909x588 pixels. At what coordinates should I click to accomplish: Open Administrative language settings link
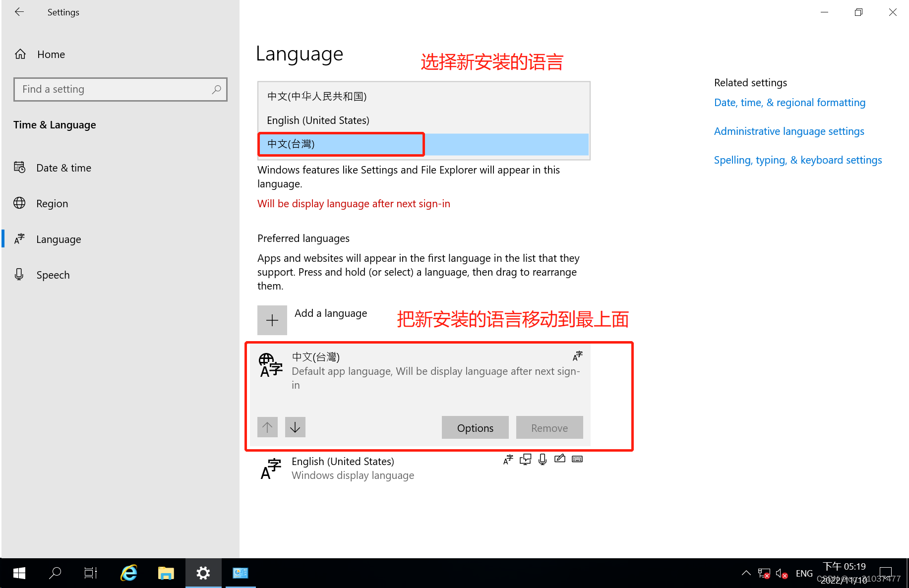click(789, 131)
